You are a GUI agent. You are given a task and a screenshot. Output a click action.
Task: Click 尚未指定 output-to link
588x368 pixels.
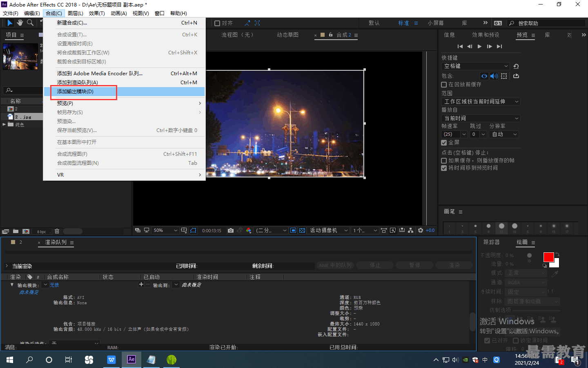192,285
